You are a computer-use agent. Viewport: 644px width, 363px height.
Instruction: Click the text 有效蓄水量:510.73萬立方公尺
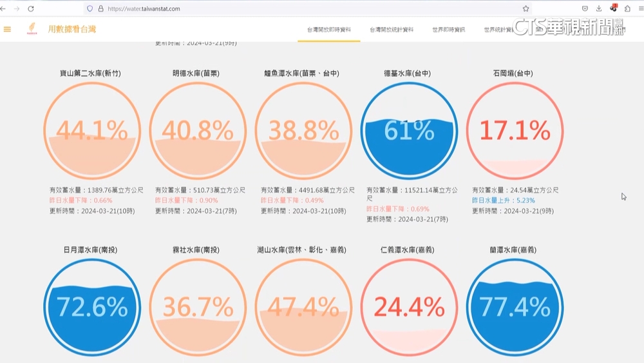click(x=200, y=190)
